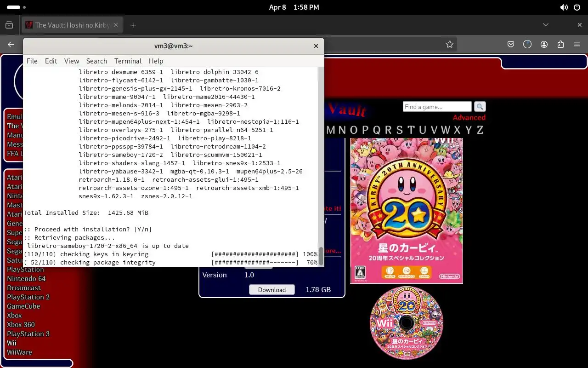This screenshot has width=588, height=368.
Task: Open the terminal View menu
Action: pos(72,61)
